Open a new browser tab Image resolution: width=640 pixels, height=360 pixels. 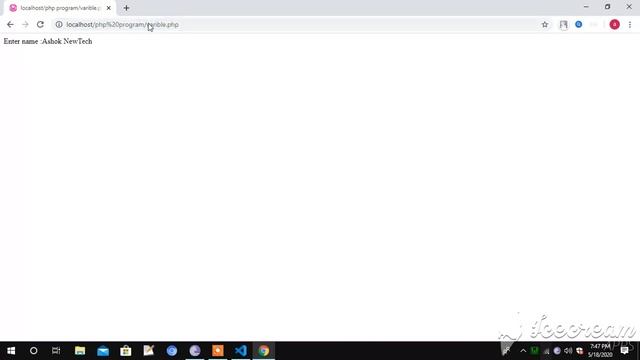127,8
